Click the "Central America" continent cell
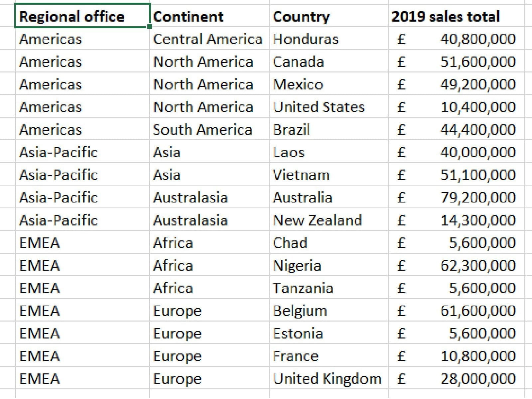The image size is (532, 399). pyautogui.click(x=207, y=39)
